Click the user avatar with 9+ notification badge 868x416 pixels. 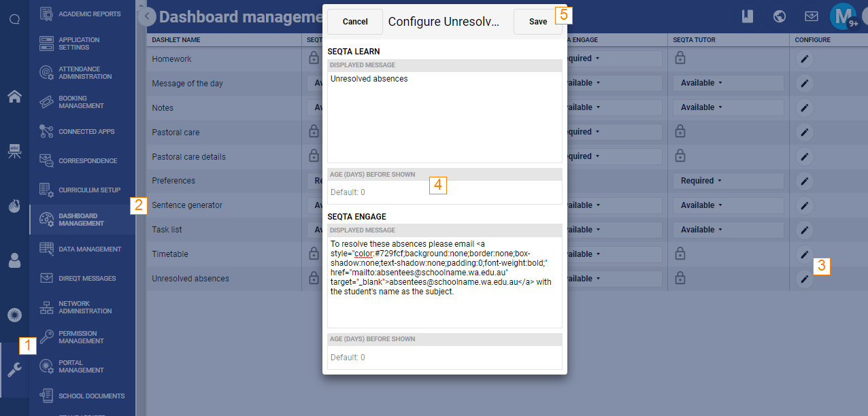coord(844,16)
